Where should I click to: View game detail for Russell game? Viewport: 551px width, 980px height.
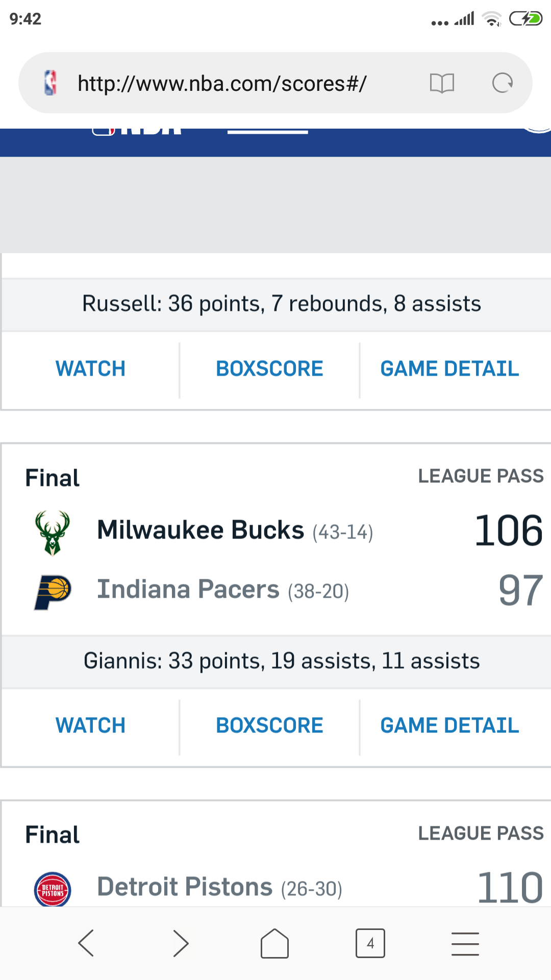click(x=449, y=369)
